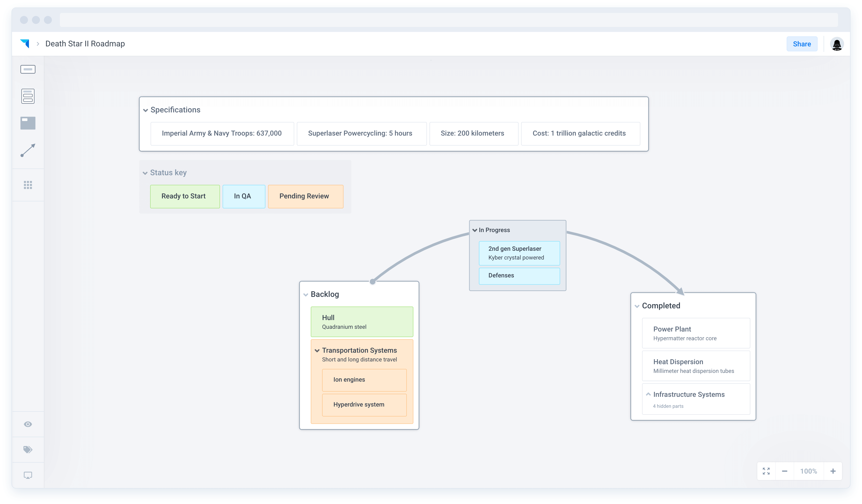Select the In QA blue status card
862x504 pixels.
pos(243,196)
